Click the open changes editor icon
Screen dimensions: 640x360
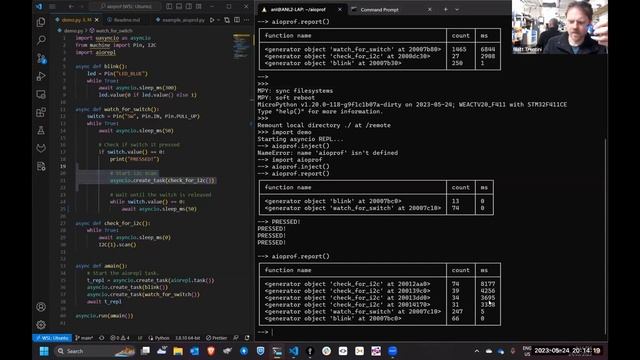click(227, 20)
